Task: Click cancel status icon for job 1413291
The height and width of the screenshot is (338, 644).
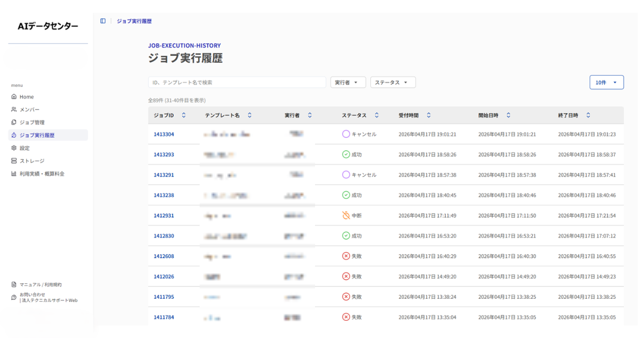Action: [x=346, y=175]
